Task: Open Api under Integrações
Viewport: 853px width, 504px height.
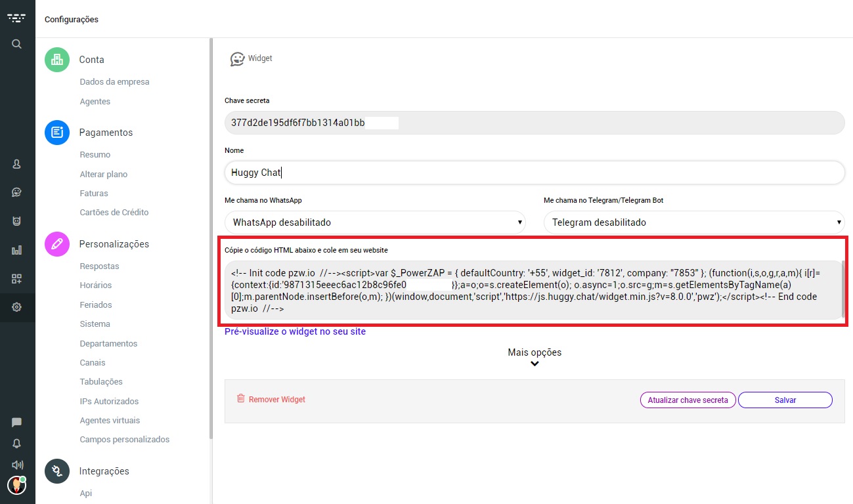Action: tap(86, 493)
